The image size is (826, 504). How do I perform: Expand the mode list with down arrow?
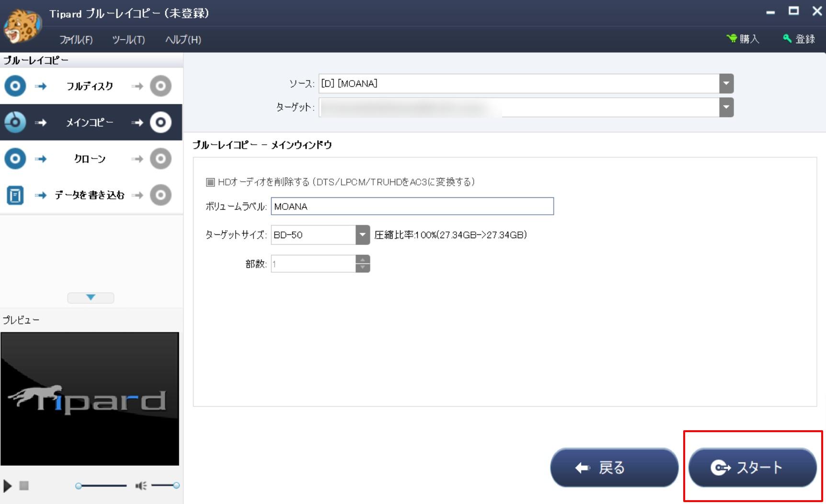(x=91, y=298)
